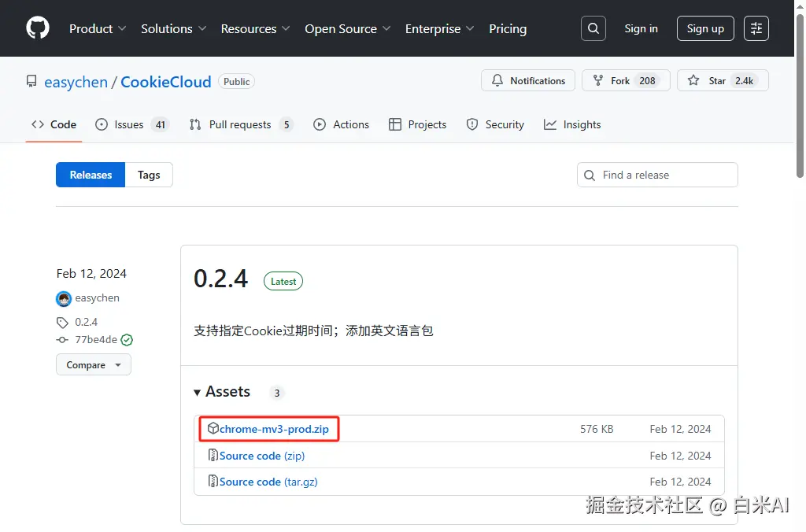
Task: Open the GitHub homepage via Octocat logo
Action: pos(38,28)
